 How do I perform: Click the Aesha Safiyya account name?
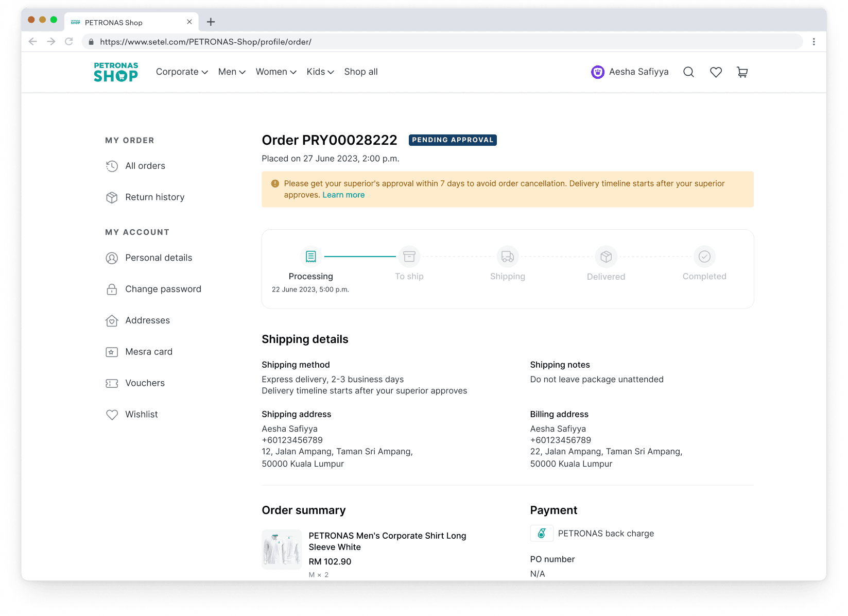[638, 72]
